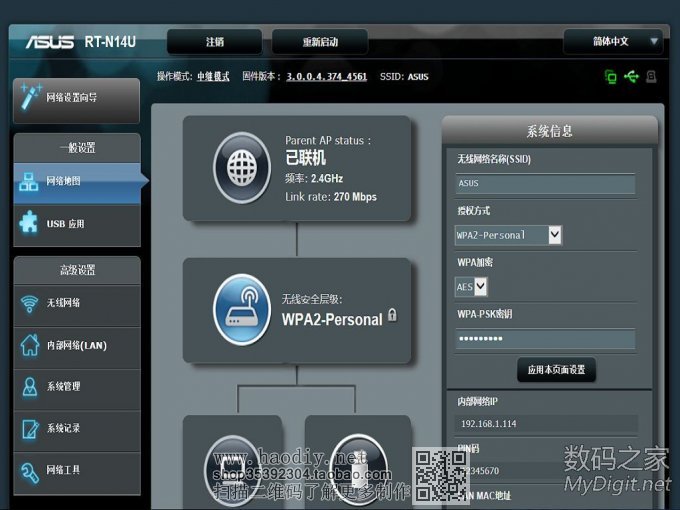
Task: Click the 应用本页面设置 apply button
Action: 556,370
